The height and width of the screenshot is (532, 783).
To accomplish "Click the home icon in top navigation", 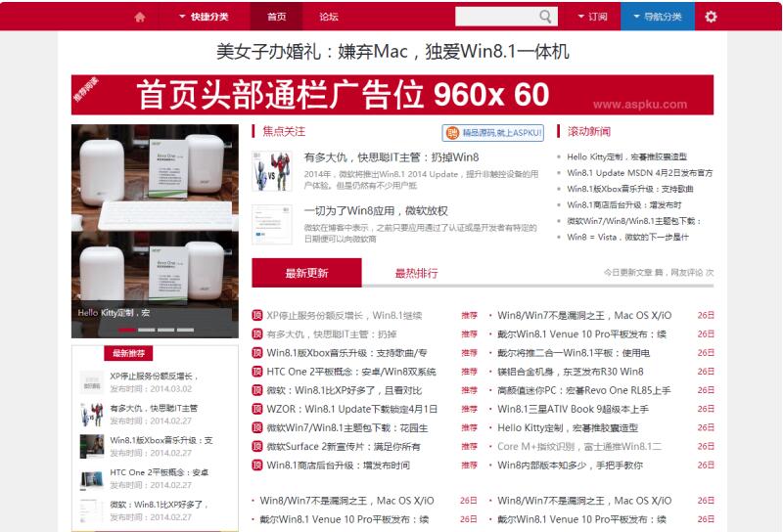I will point(140,17).
